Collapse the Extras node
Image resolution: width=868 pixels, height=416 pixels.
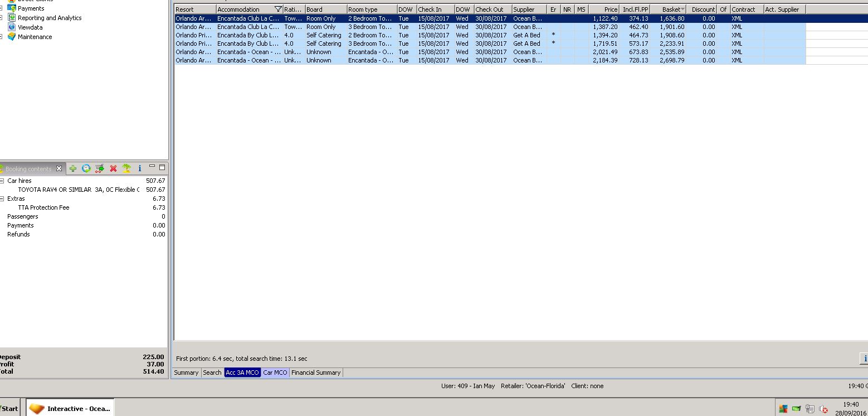click(2, 199)
